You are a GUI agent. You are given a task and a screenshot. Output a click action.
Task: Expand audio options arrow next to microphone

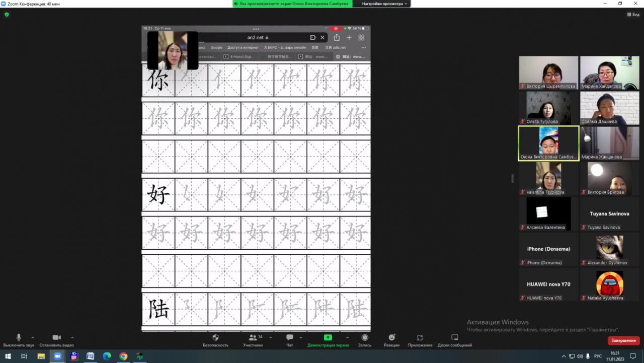[33, 337]
